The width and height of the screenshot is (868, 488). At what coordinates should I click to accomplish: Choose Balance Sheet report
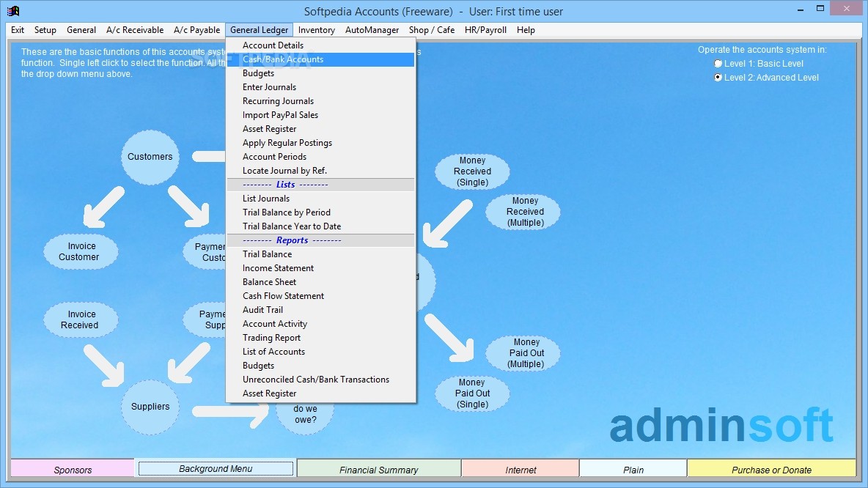320,281
